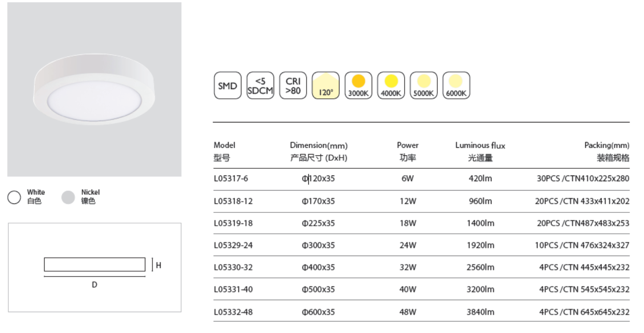Click the Model column header
Viewport: 644px width, 333px height.
(225, 151)
